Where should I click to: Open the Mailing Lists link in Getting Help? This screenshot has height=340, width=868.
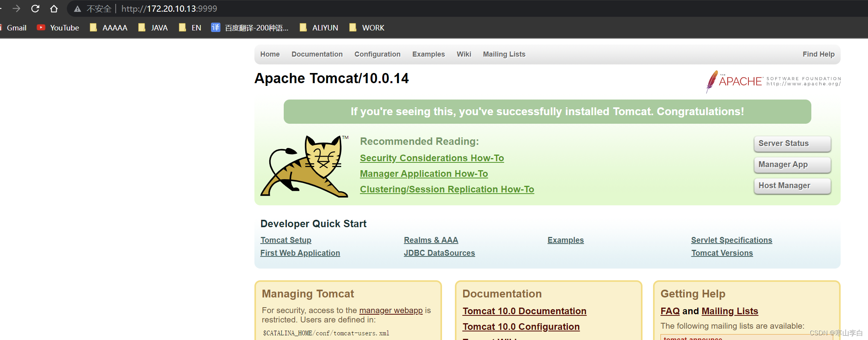(x=730, y=311)
